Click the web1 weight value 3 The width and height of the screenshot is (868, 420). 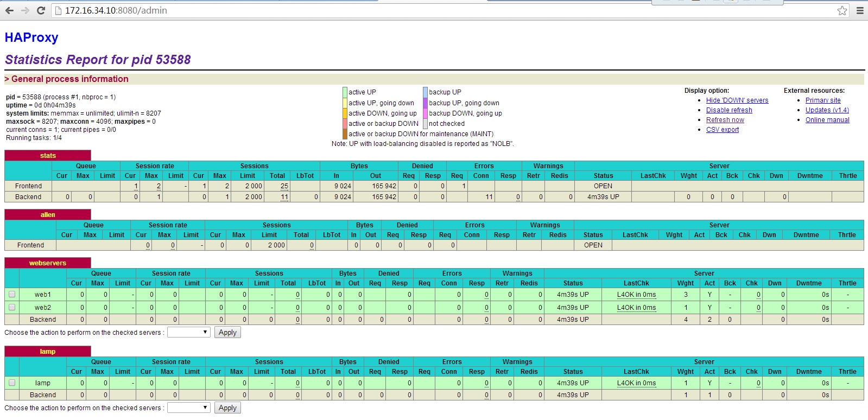(x=686, y=295)
